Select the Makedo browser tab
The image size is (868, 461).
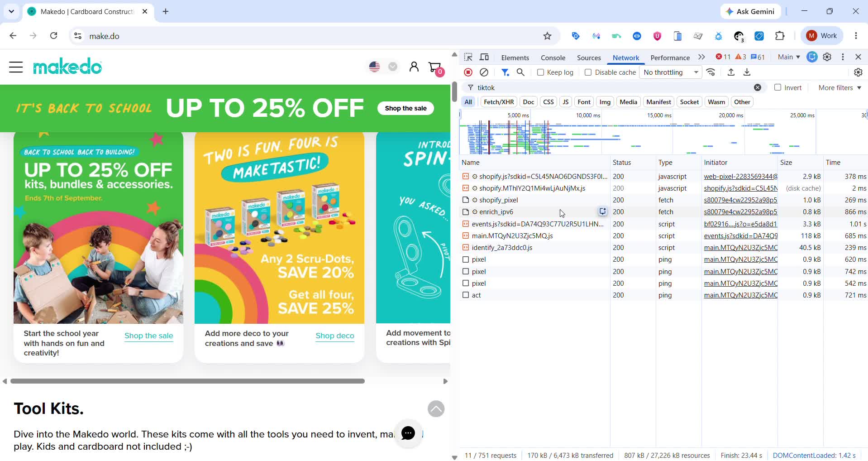tap(88, 12)
